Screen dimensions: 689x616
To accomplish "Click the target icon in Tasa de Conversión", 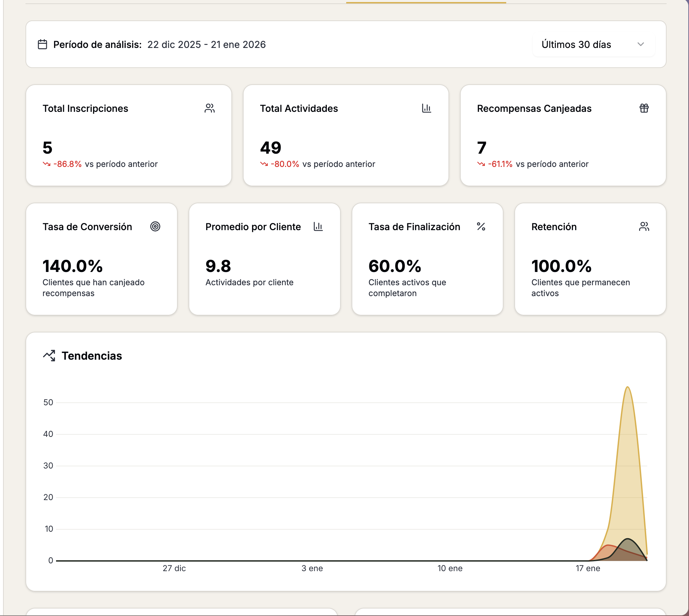I will point(155,226).
